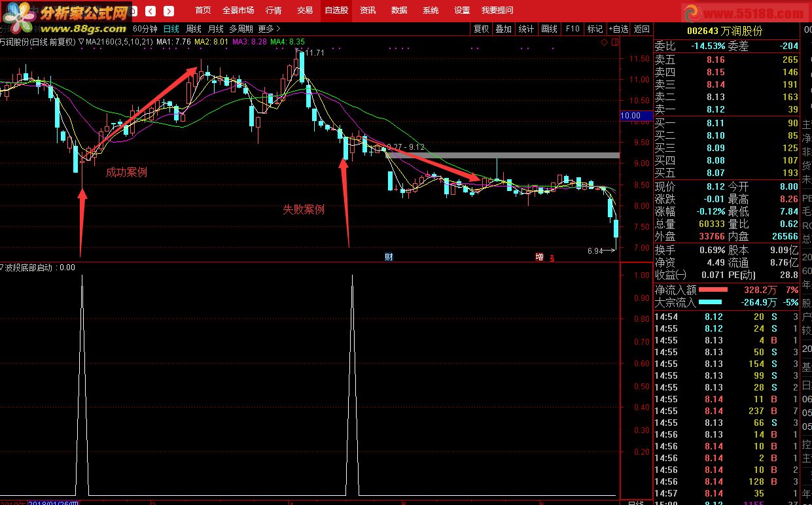Viewport: 812px width, 505px height.
Task: Click the MA2: 8.01 value label
Action: click(211, 42)
